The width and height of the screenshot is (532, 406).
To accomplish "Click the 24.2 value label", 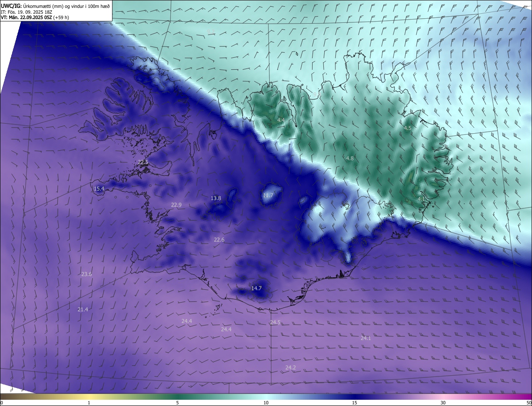I will (x=291, y=367).
